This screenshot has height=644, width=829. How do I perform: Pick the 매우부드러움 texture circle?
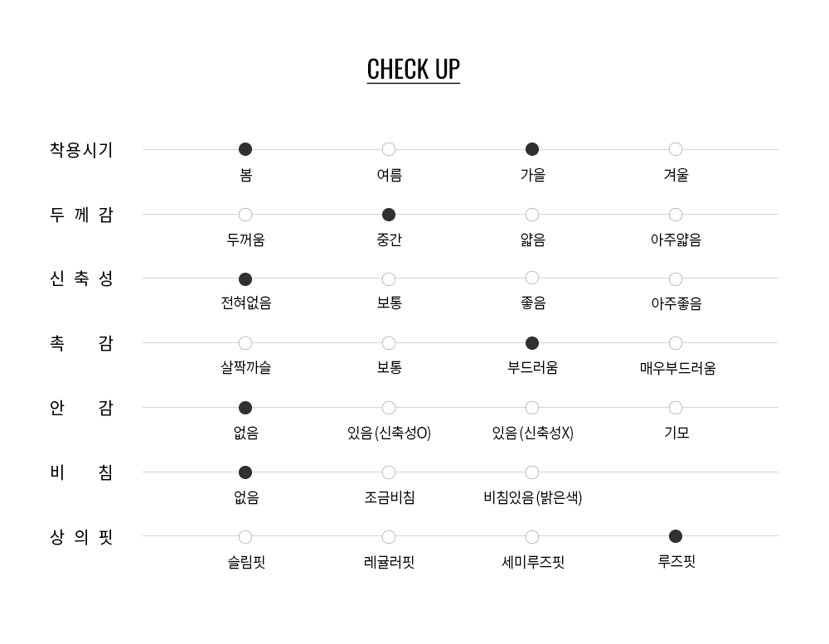pyautogui.click(x=676, y=343)
